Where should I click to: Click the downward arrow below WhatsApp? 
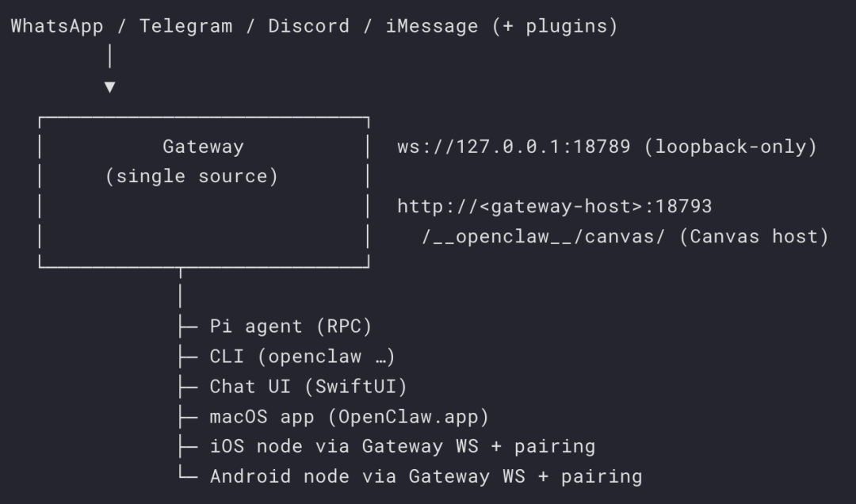click(109, 86)
